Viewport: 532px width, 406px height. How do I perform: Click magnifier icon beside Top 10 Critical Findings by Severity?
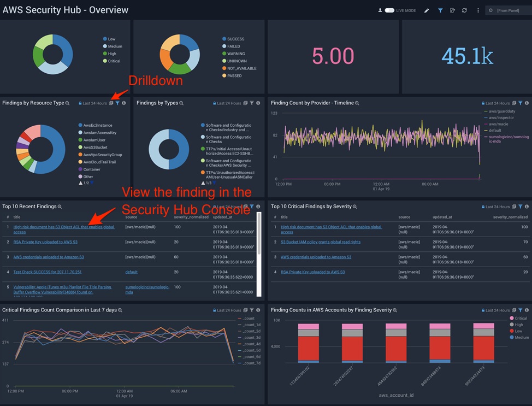pos(355,207)
